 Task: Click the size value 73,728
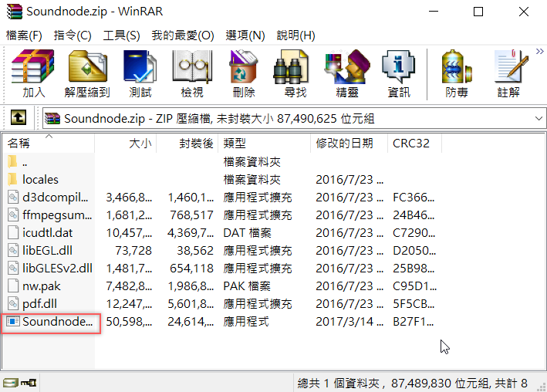point(133,251)
